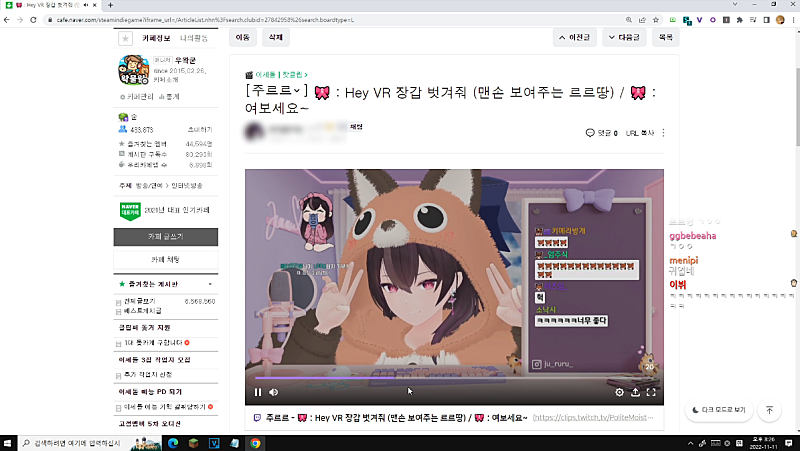Click the address bar URL
The width and height of the screenshot is (800, 451).
pos(205,20)
